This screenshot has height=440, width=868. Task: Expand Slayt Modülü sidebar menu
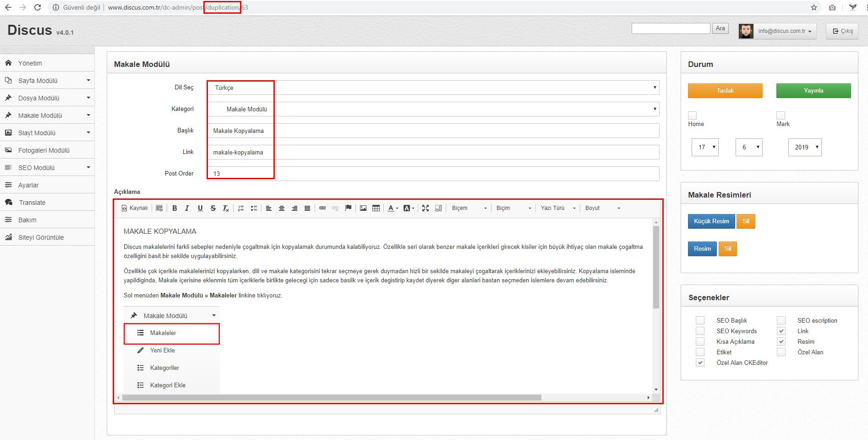pyautogui.click(x=47, y=133)
